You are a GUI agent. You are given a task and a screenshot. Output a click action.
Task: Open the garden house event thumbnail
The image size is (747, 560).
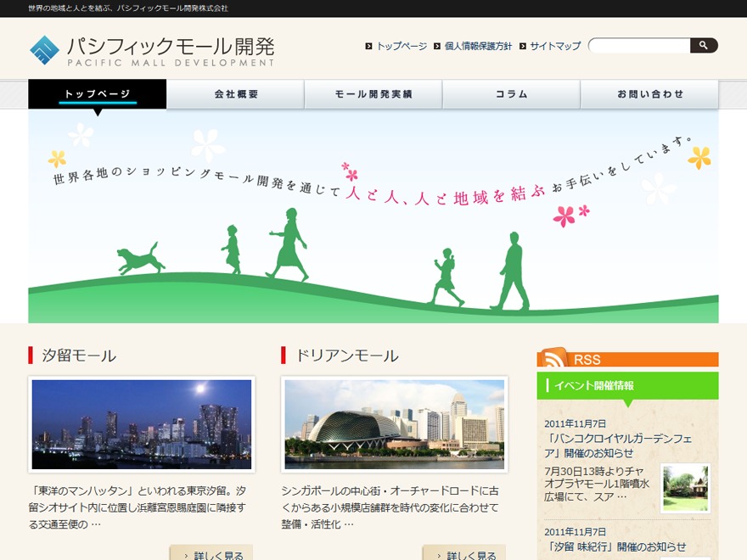click(x=685, y=489)
